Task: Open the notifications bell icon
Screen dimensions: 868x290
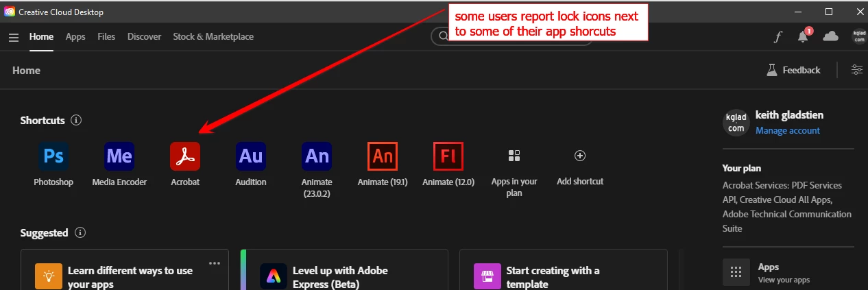Action: tap(803, 37)
